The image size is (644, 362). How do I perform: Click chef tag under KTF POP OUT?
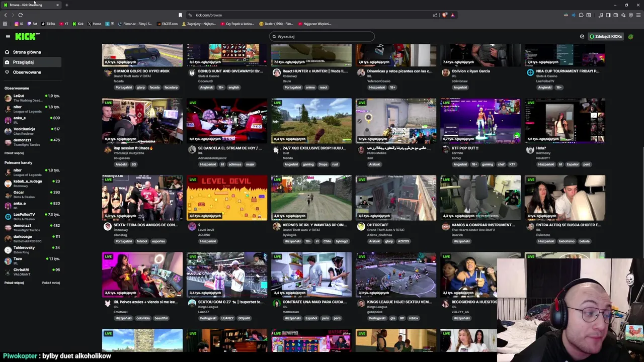[x=501, y=164]
